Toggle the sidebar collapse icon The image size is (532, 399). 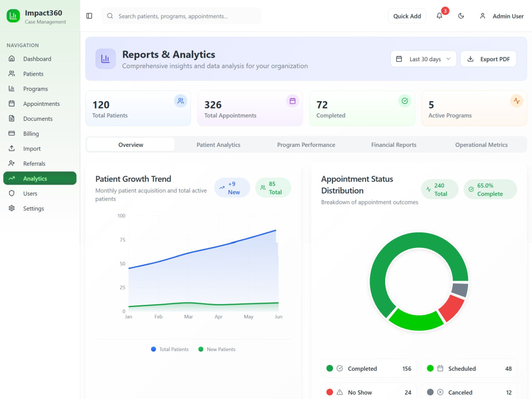point(89,16)
